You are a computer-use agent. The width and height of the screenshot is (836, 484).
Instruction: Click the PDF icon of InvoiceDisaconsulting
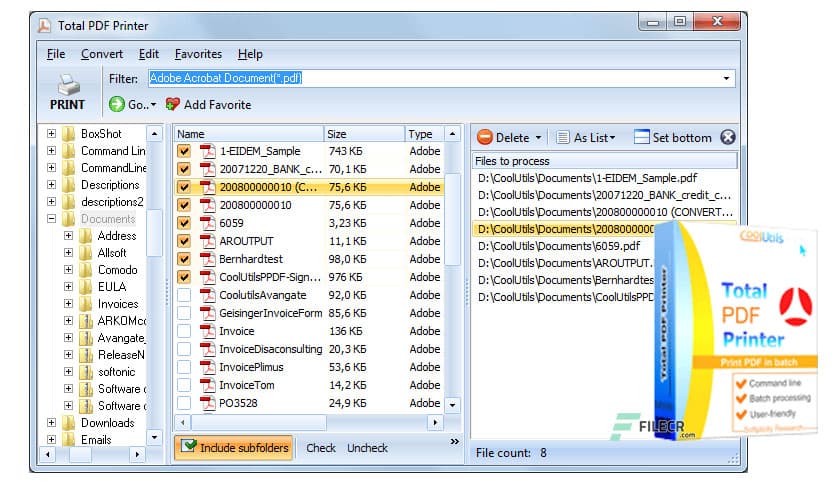(x=207, y=349)
